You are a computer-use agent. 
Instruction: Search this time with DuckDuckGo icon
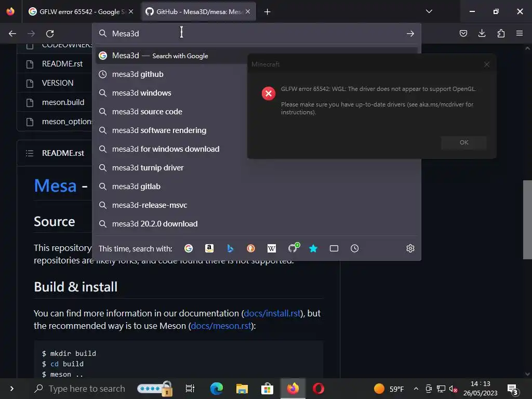pyautogui.click(x=251, y=248)
